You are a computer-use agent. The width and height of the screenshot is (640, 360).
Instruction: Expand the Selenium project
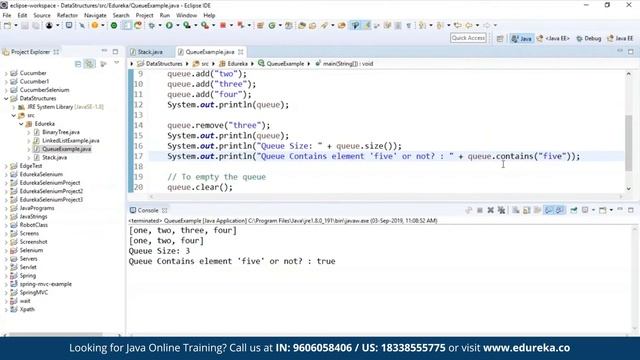[x=6, y=251]
